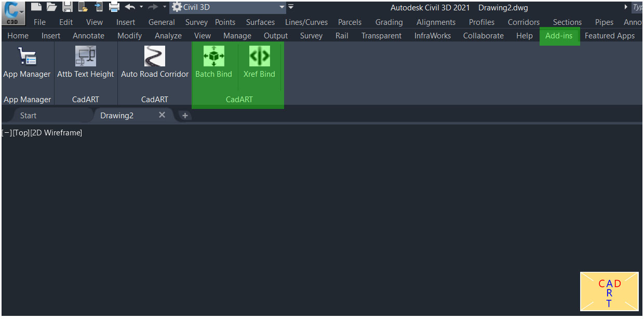Switch to the Collaborate ribbon tab
Viewport: 644px width, 319px height.
point(484,36)
